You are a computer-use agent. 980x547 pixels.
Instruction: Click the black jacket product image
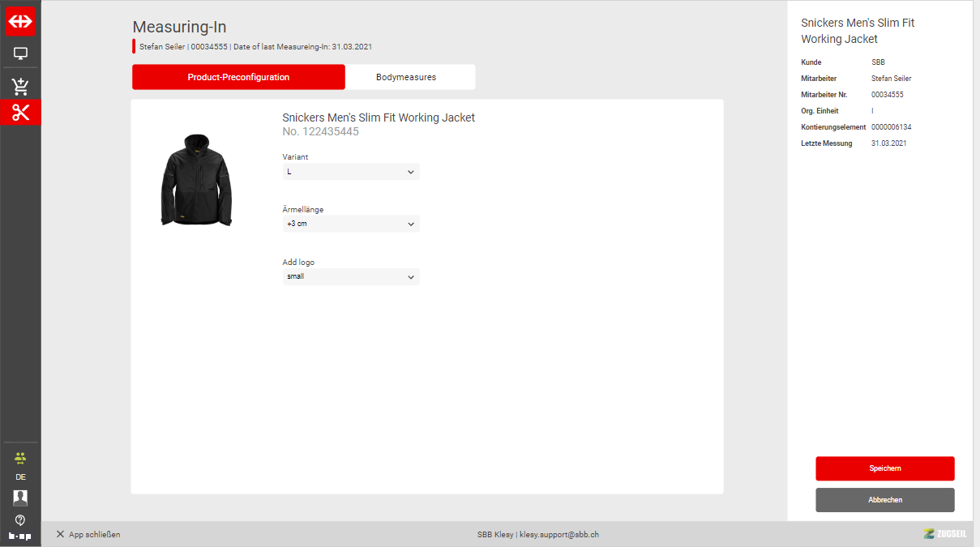click(x=196, y=179)
